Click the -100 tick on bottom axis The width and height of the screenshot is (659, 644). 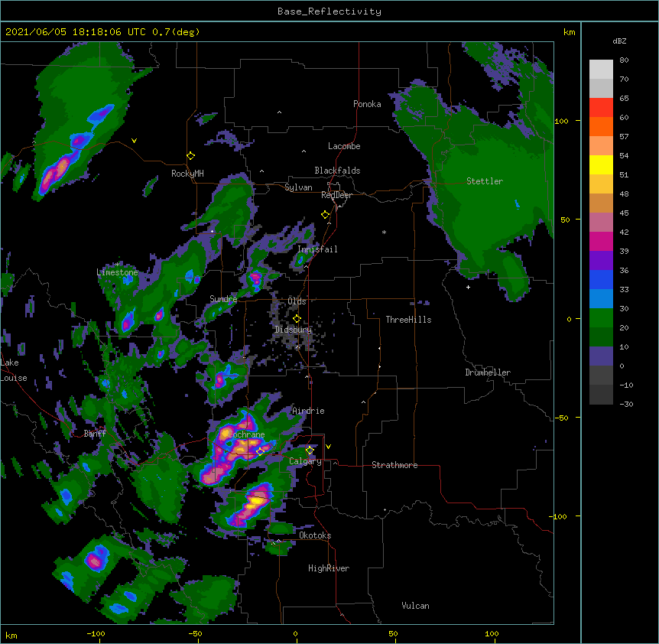96,633
